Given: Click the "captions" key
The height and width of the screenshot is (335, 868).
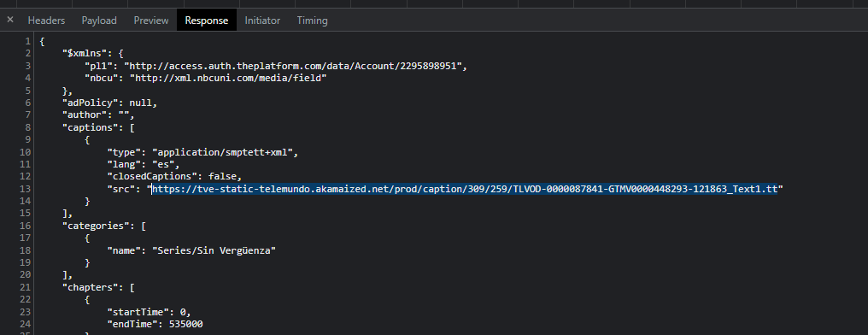Looking at the screenshot, I should click(x=91, y=127).
